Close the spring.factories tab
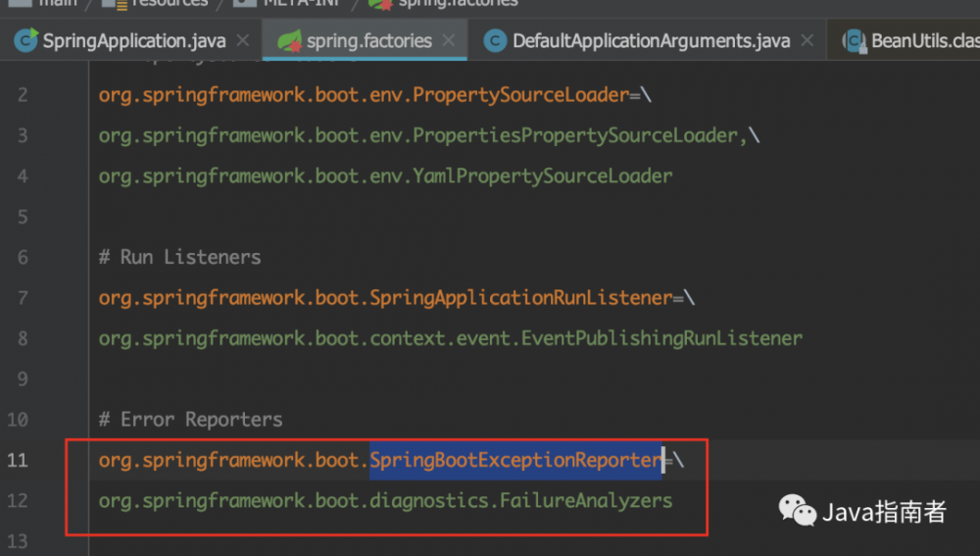The width and height of the screenshot is (980, 556). click(448, 40)
